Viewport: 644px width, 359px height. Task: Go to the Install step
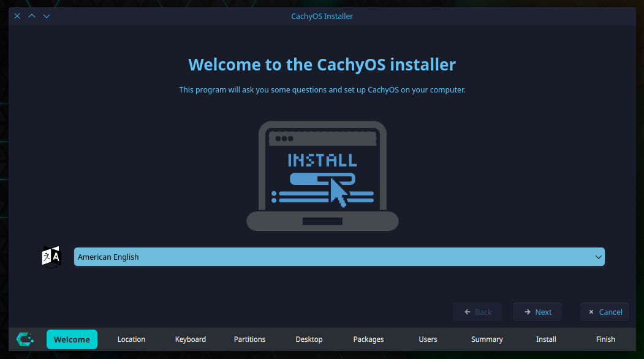[546, 339]
